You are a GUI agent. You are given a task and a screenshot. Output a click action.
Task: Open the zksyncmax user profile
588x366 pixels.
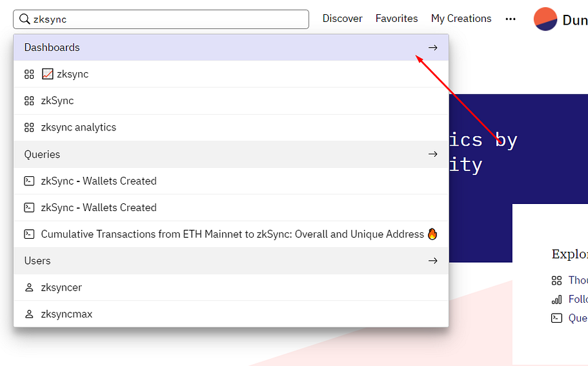(x=231, y=314)
